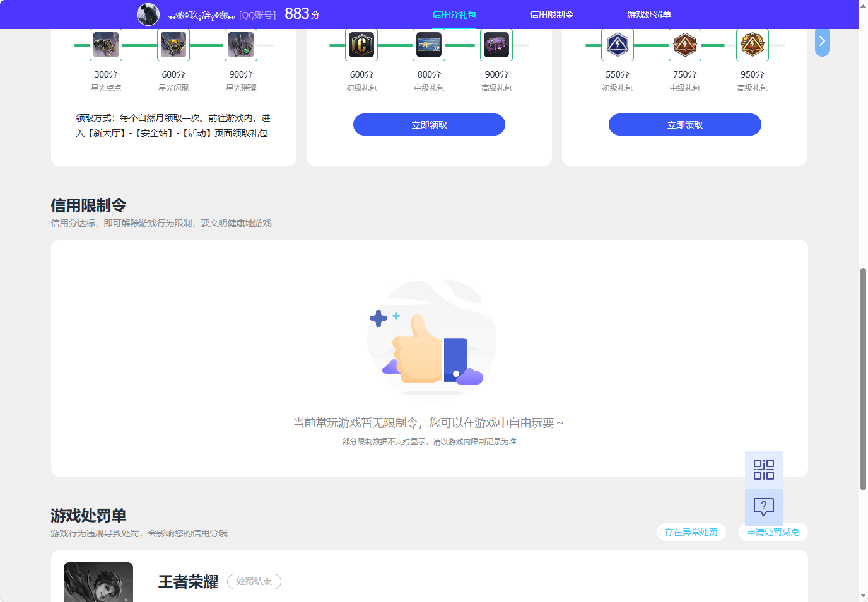
Task: Click the user avatar in header
Action: [148, 14]
